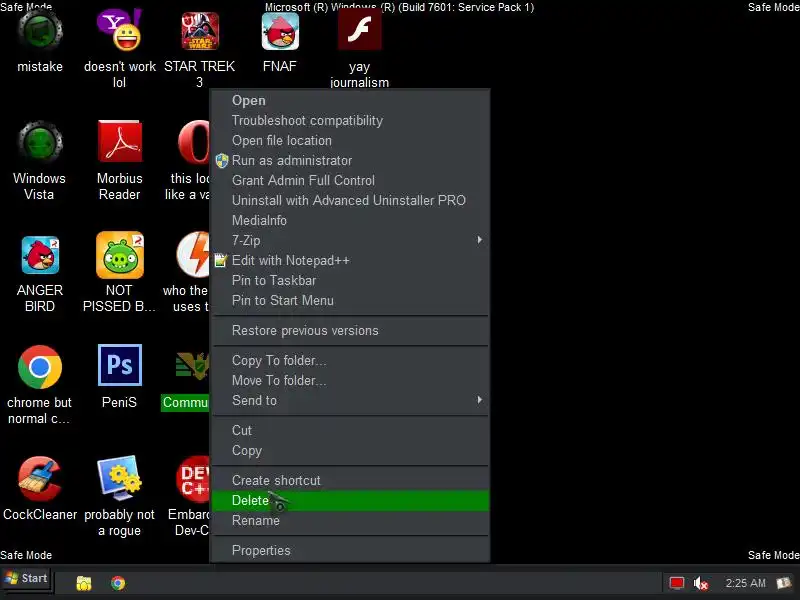800x600 pixels.
Task: Choose Open file location
Action: pos(350,140)
